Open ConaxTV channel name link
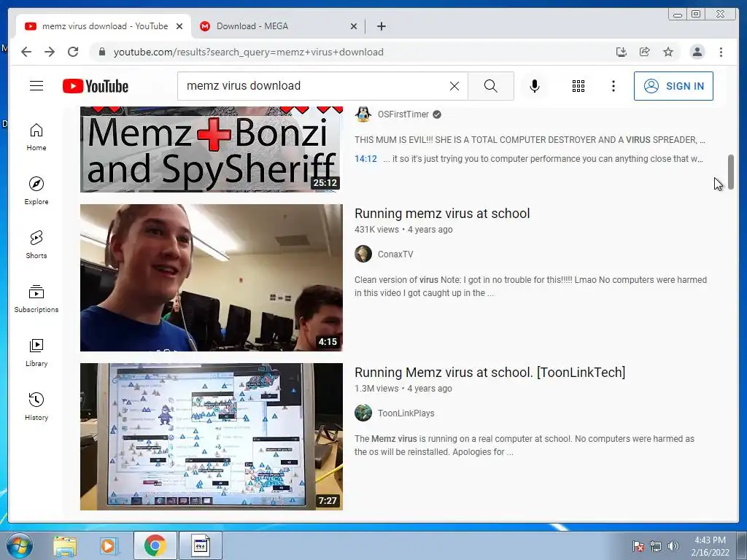747x560 pixels. click(x=395, y=254)
